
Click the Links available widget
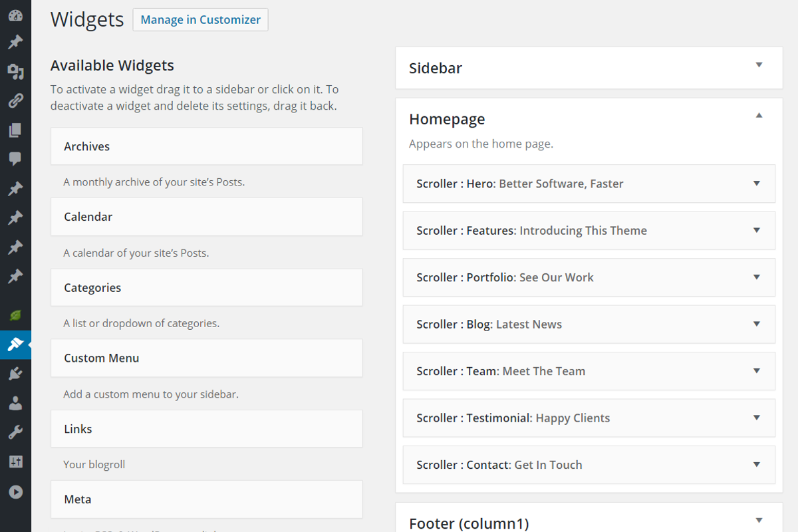207,429
